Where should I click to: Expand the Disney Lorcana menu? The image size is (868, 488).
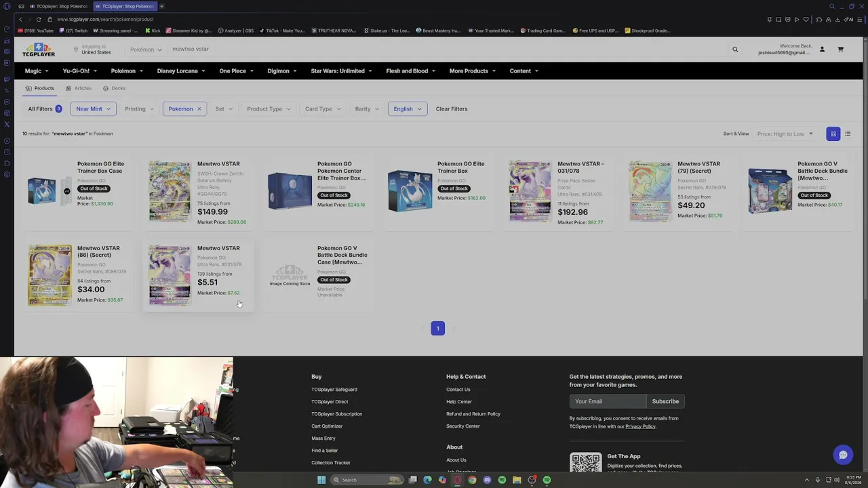(x=181, y=70)
